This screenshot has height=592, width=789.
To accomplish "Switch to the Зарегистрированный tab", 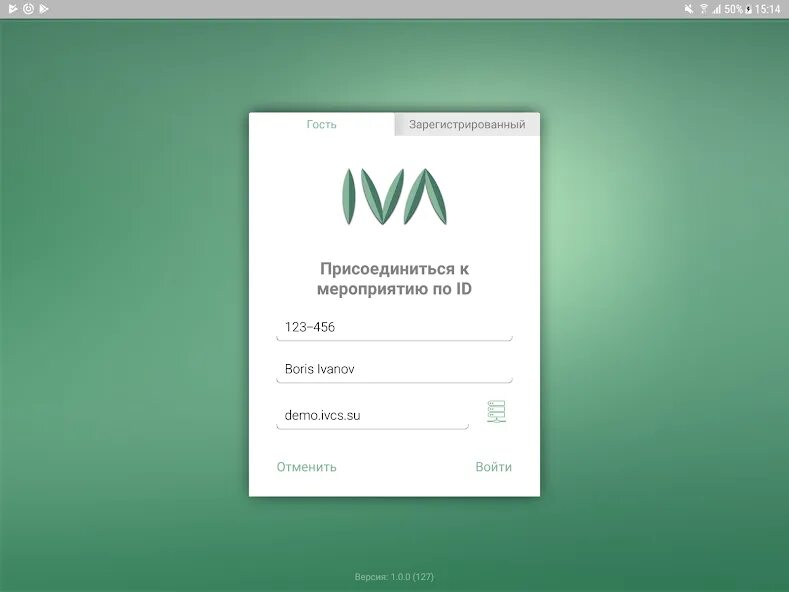I will pyautogui.click(x=467, y=124).
